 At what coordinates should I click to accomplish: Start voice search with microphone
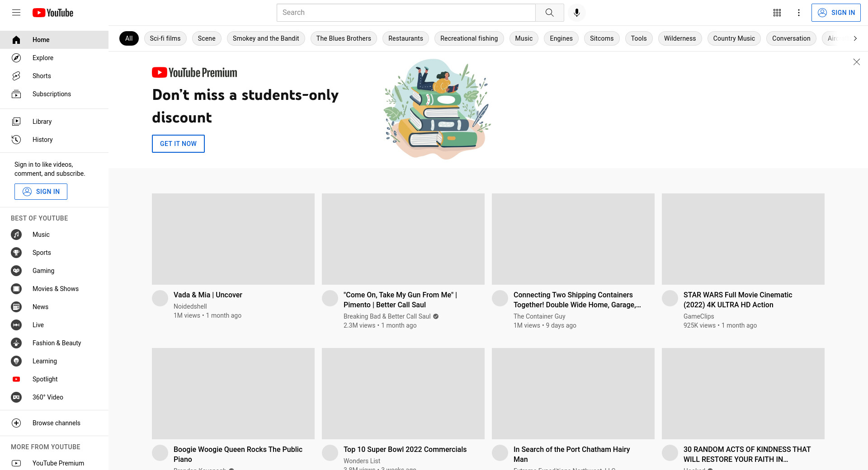tap(576, 13)
